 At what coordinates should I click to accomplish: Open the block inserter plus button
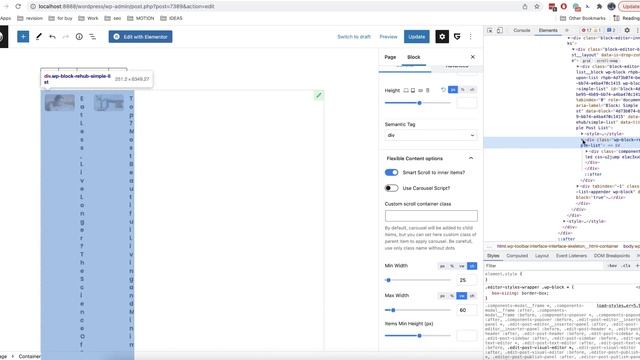[x=23, y=37]
